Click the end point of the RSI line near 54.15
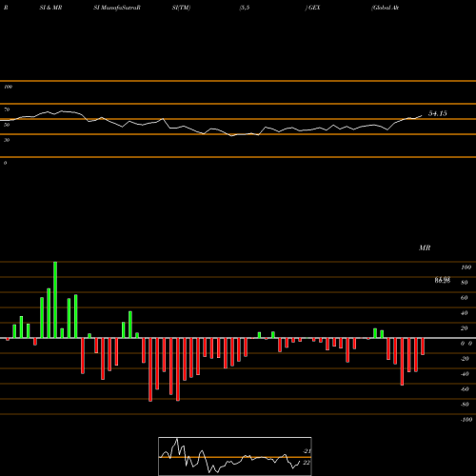 (422, 115)
